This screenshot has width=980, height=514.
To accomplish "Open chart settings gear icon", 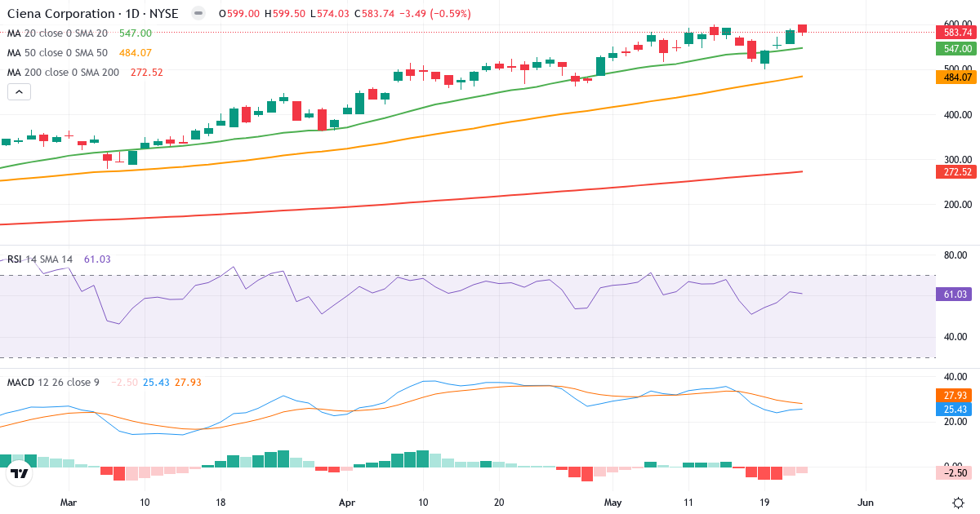I will [x=957, y=502].
